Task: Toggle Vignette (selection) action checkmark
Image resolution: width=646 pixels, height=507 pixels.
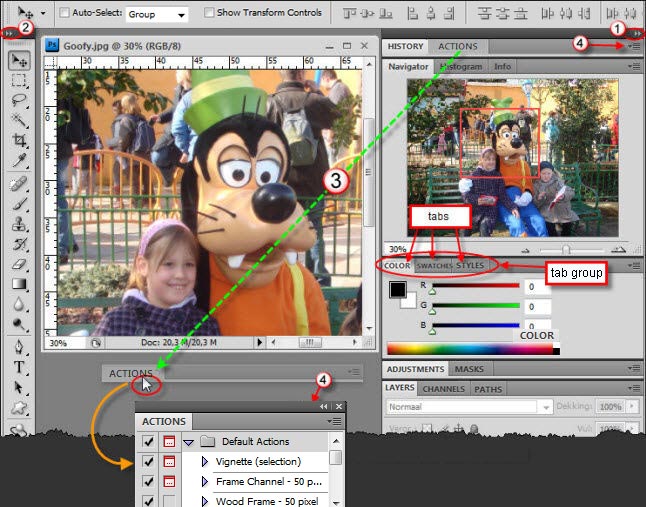Action: pos(148,461)
